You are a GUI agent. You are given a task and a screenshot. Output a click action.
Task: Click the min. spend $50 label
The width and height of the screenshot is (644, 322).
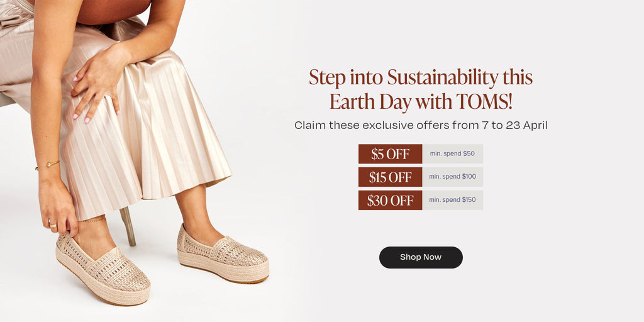tap(453, 154)
